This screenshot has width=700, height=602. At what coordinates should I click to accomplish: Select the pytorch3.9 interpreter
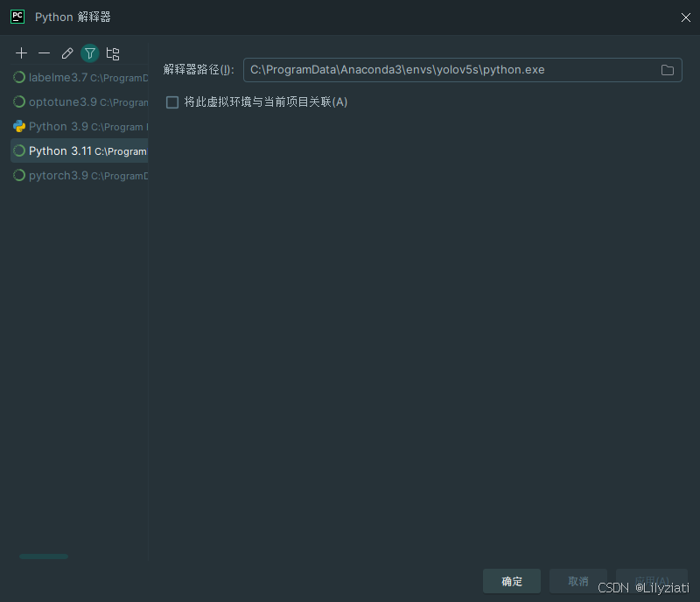(x=80, y=176)
